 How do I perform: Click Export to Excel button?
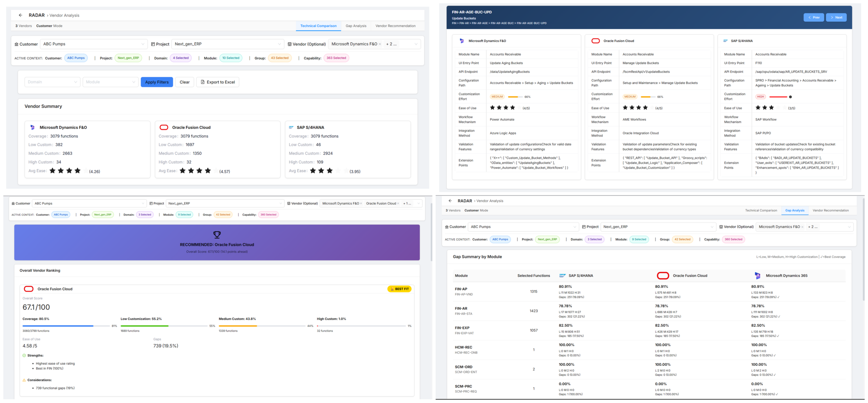[217, 82]
